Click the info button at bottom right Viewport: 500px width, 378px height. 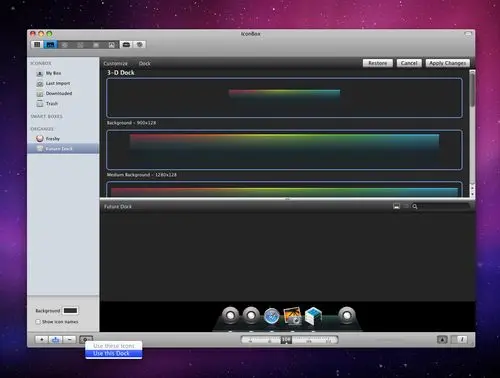click(462, 340)
